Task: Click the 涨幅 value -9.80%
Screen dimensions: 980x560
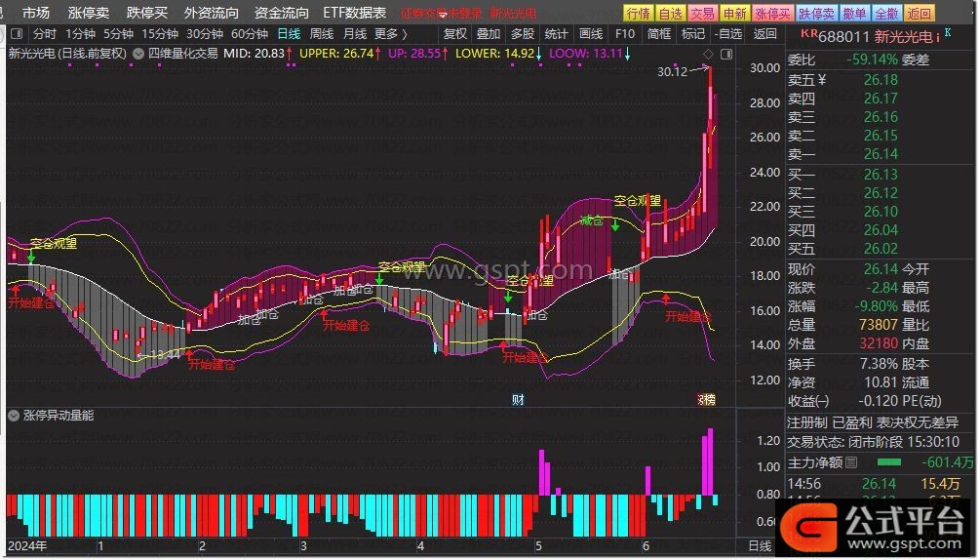Action: coord(876,306)
